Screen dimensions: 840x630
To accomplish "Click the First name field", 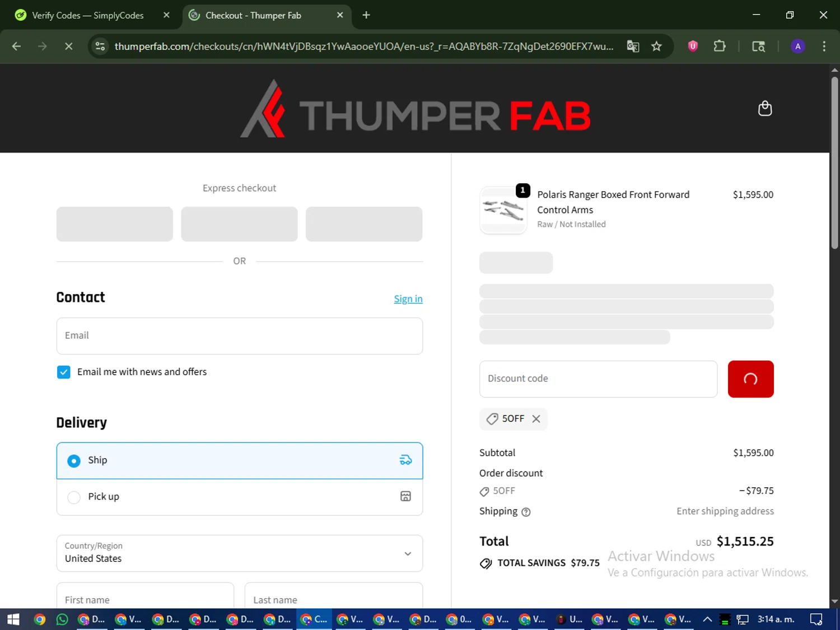I will click(145, 595).
